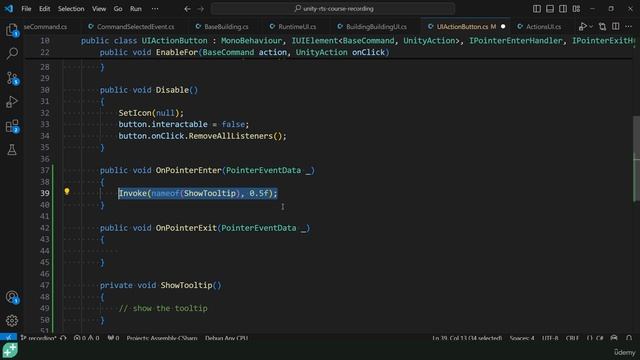Switch to the CommandSelectedEvent.cs tab

pos(131,27)
